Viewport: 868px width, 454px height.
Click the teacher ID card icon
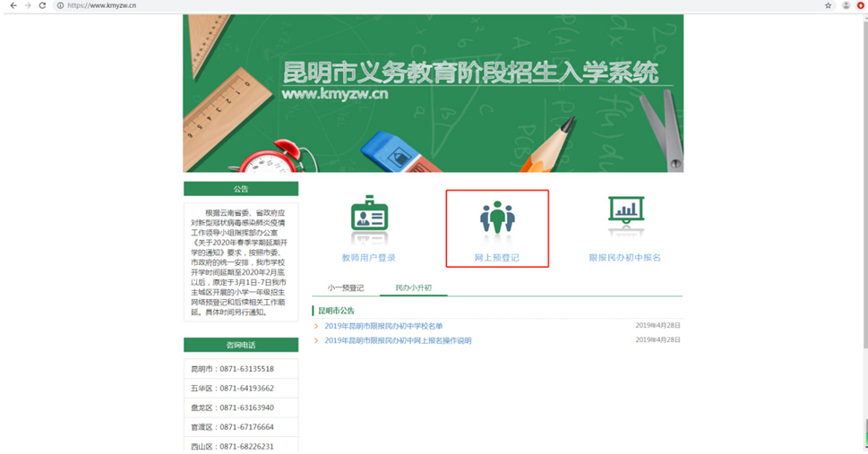[369, 218]
